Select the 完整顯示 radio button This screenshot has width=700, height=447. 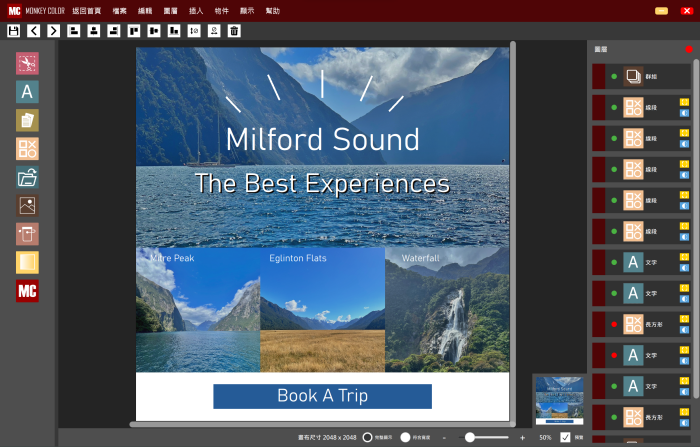click(x=368, y=437)
